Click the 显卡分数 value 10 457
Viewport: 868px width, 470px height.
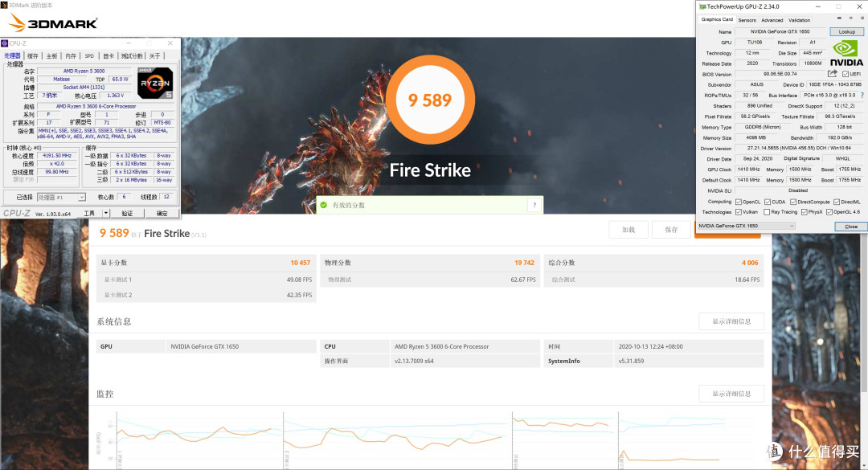(301, 263)
